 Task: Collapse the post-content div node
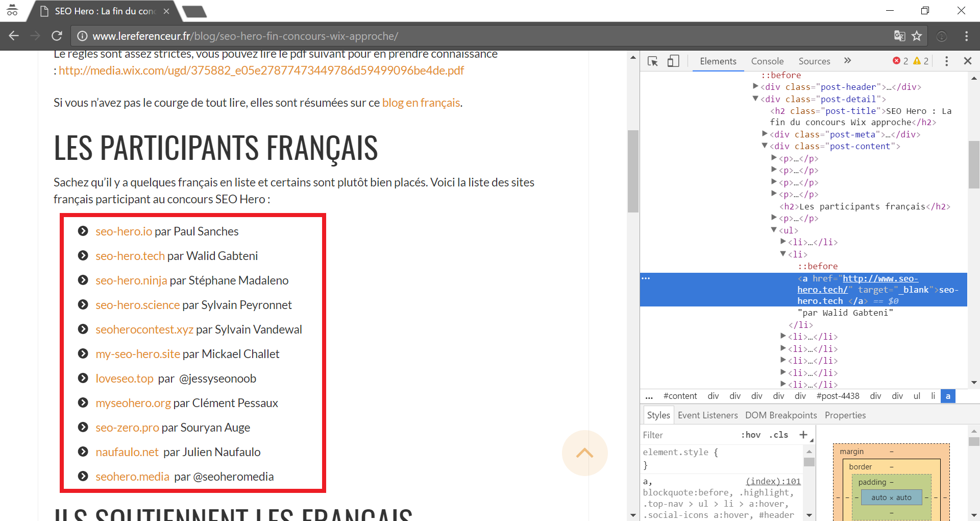click(765, 146)
